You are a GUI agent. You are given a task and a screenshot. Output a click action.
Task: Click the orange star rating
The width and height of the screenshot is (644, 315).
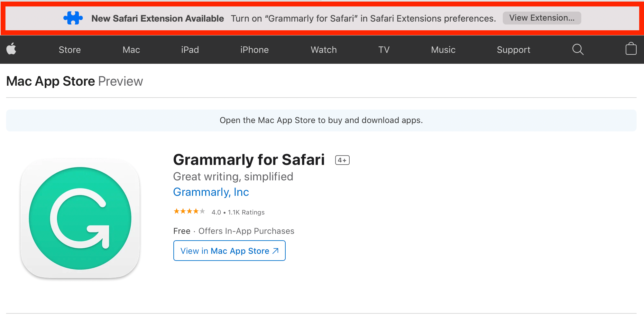tap(189, 212)
